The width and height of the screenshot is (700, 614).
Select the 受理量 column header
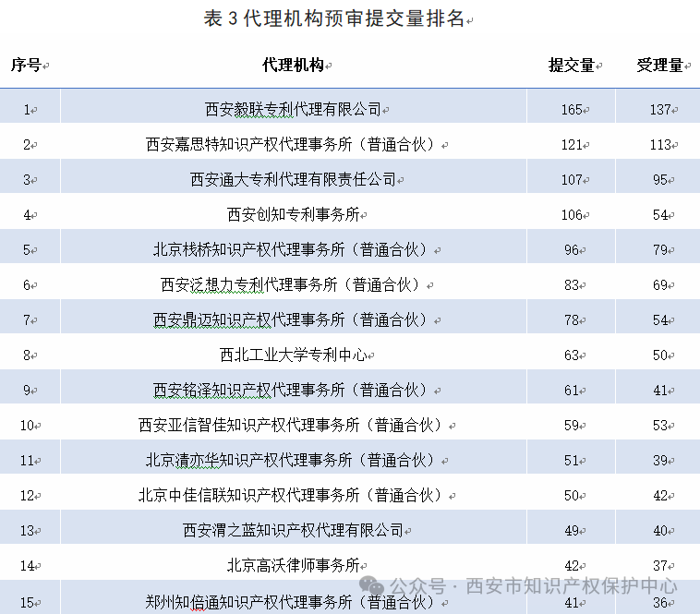[x=659, y=66]
